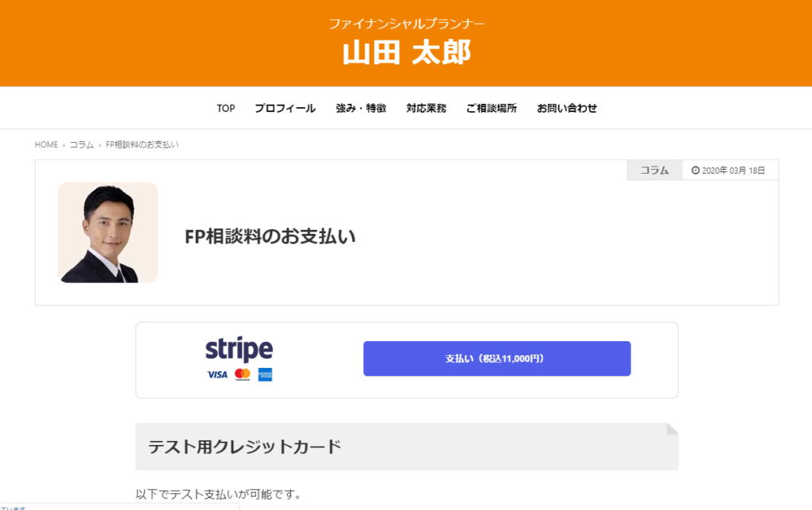812x510 pixels.
Task: Open the プロフィール menu item
Action: coord(285,108)
